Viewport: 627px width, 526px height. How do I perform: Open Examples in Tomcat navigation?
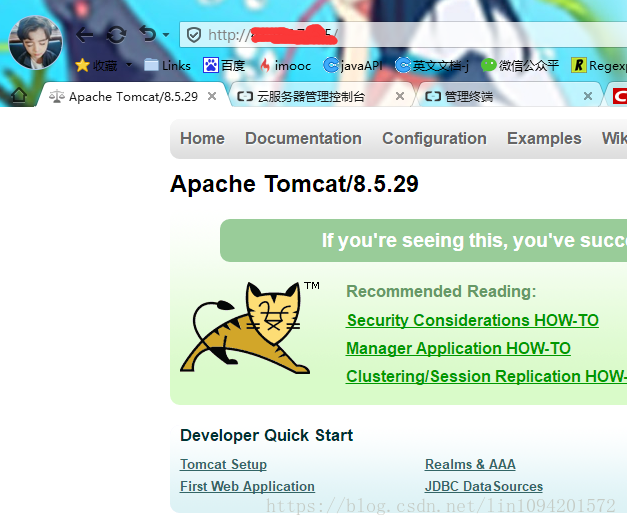click(x=544, y=138)
